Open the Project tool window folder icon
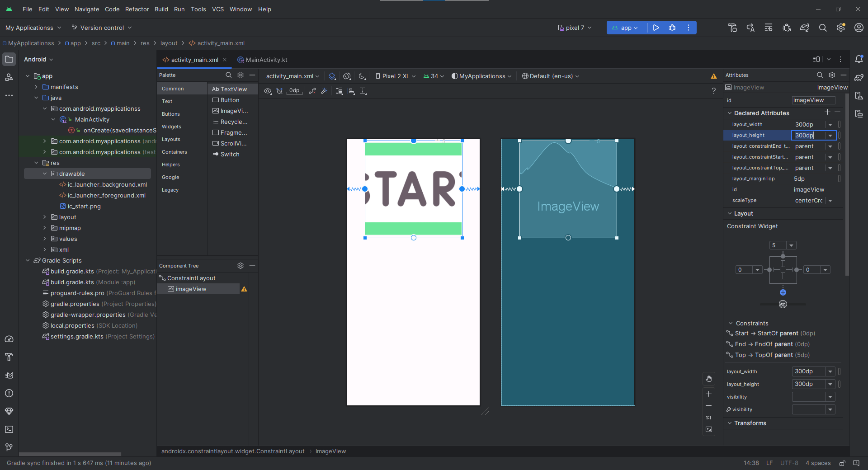This screenshot has height=470, width=868. point(9,59)
